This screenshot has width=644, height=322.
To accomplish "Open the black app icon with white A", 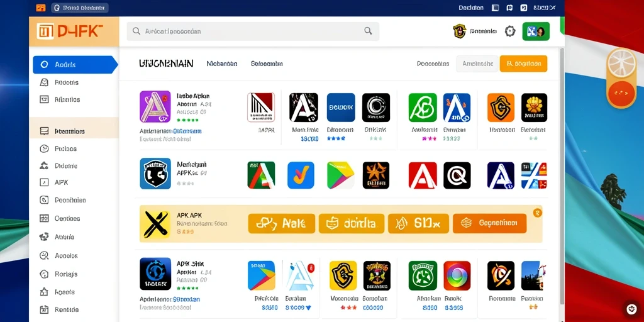I will 304,107.
